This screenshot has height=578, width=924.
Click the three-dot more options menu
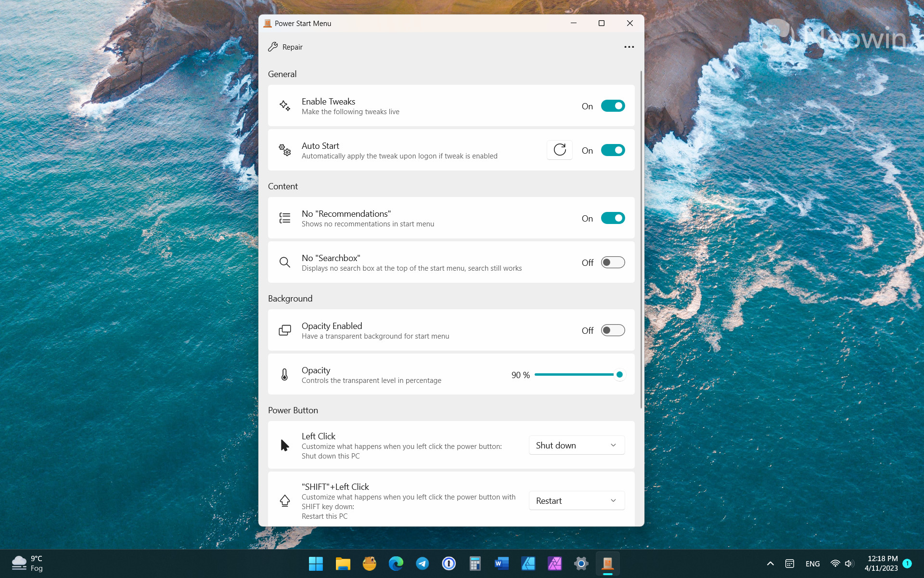629,47
